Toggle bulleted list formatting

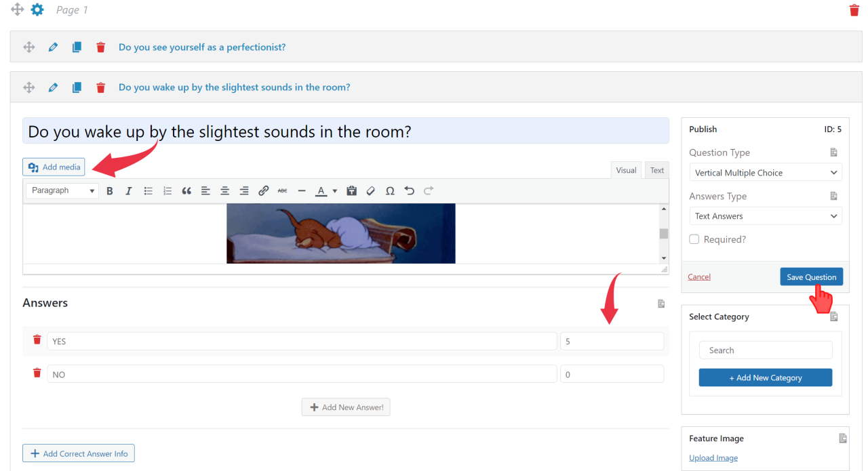click(x=148, y=190)
